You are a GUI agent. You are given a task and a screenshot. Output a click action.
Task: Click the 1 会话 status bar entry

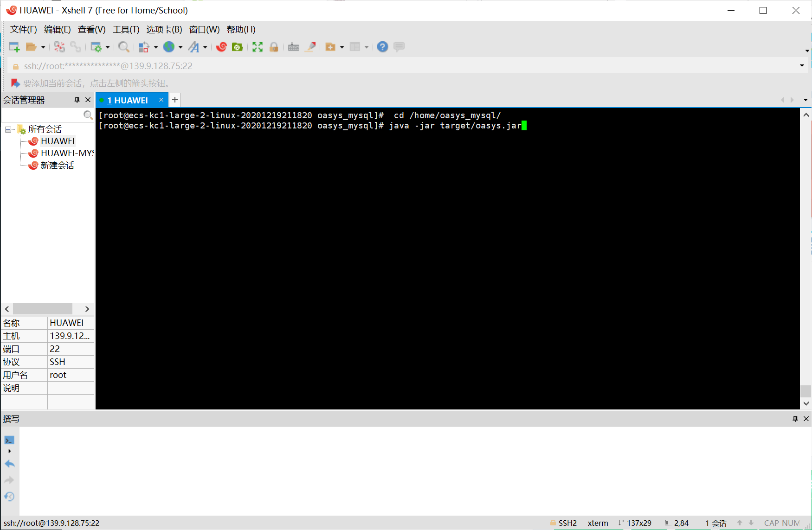click(716, 523)
